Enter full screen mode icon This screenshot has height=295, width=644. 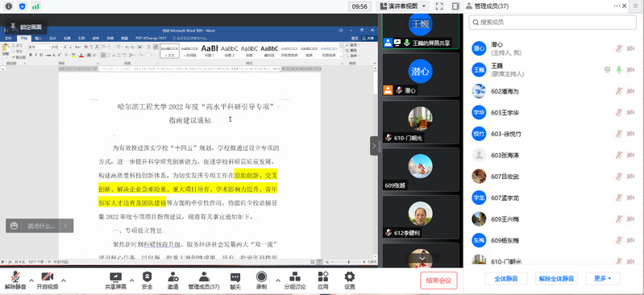439,6
